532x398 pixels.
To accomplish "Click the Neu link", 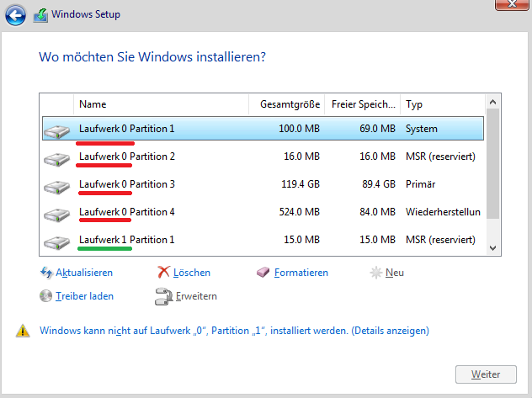I will click(x=395, y=273).
